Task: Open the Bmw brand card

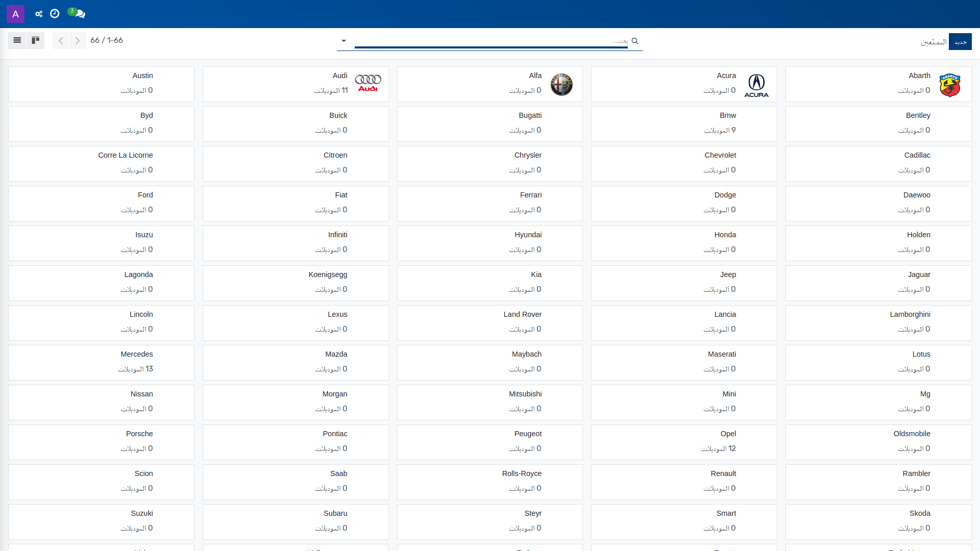Action: tap(684, 124)
